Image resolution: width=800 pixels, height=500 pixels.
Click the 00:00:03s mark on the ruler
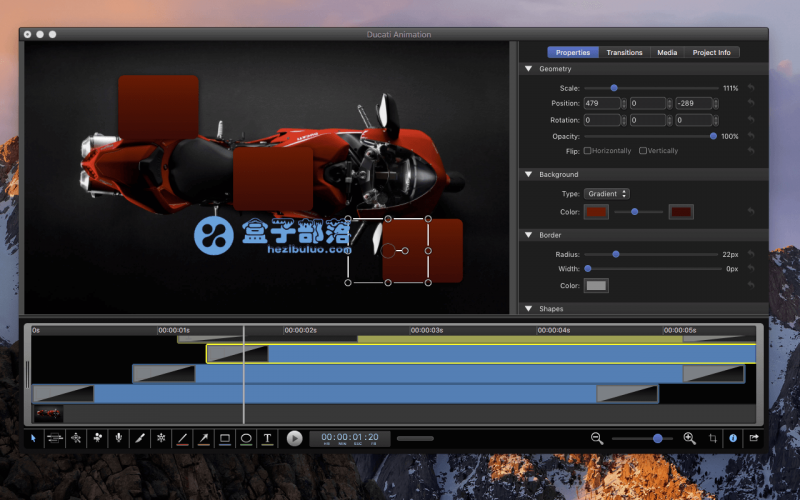tap(427, 330)
